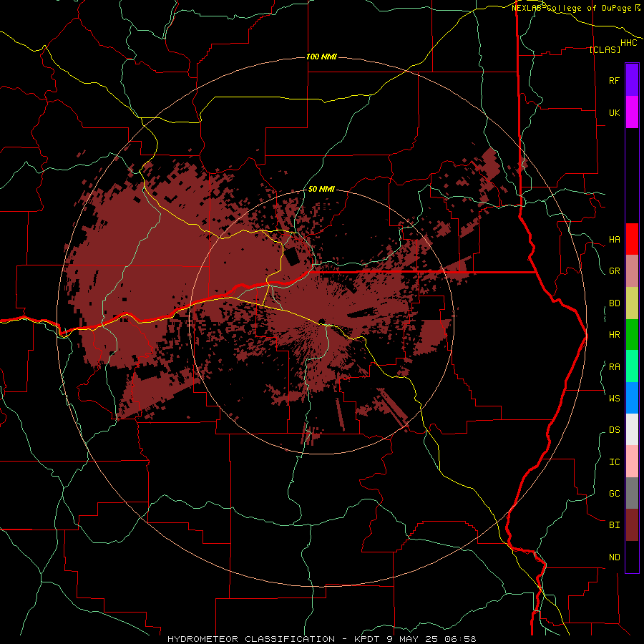The image size is (644, 644).
Task: Click the RA light green swatch
Action: pyautogui.click(x=632, y=366)
